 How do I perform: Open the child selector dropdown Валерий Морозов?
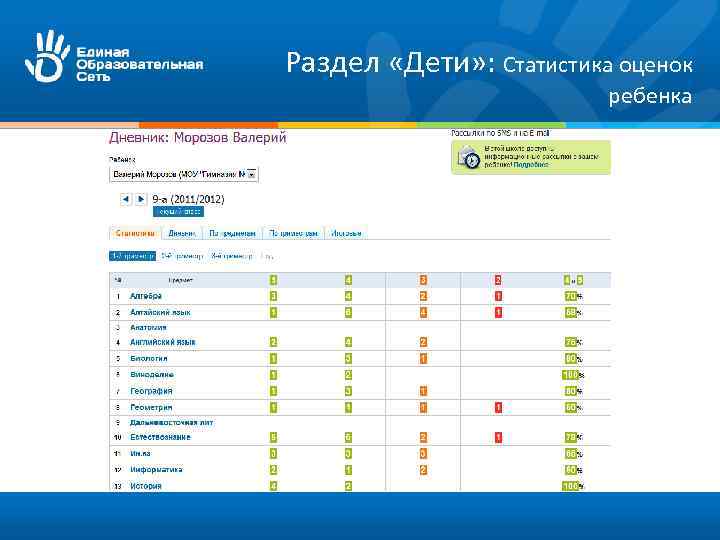[x=184, y=174]
